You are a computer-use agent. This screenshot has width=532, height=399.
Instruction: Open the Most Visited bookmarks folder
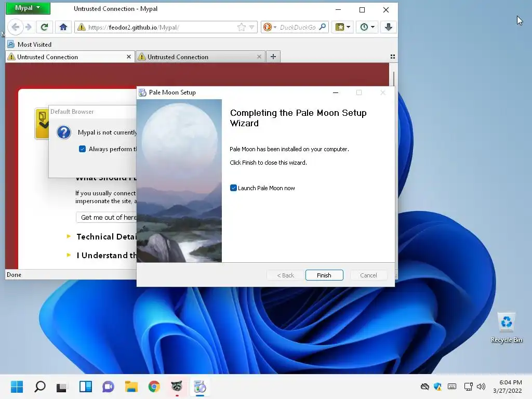30,45
